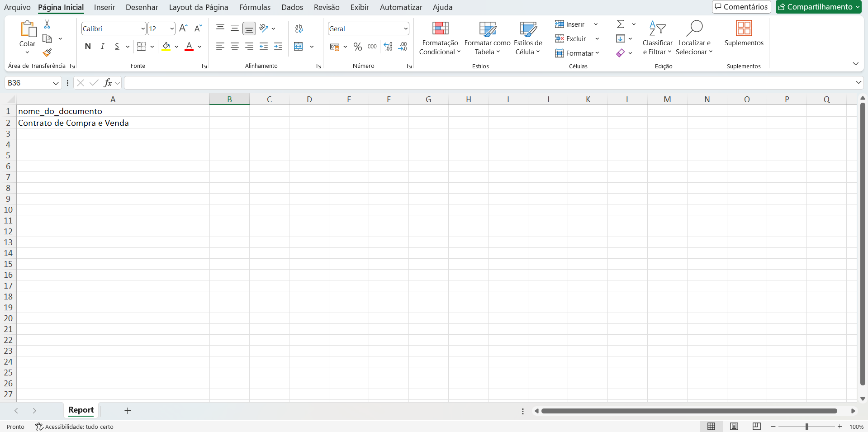Screen dimensions: 868x432
Task: Align text left icon
Action: (220, 46)
